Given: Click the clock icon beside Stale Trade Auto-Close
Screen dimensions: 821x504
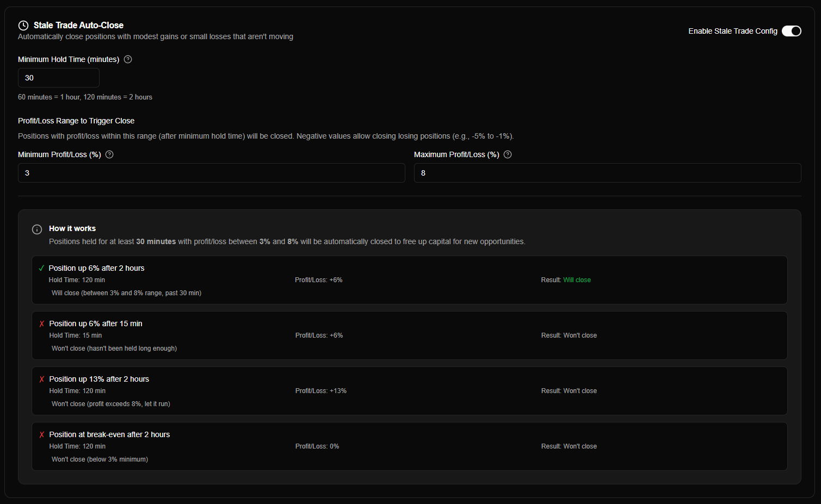Looking at the screenshot, I should click(23, 25).
